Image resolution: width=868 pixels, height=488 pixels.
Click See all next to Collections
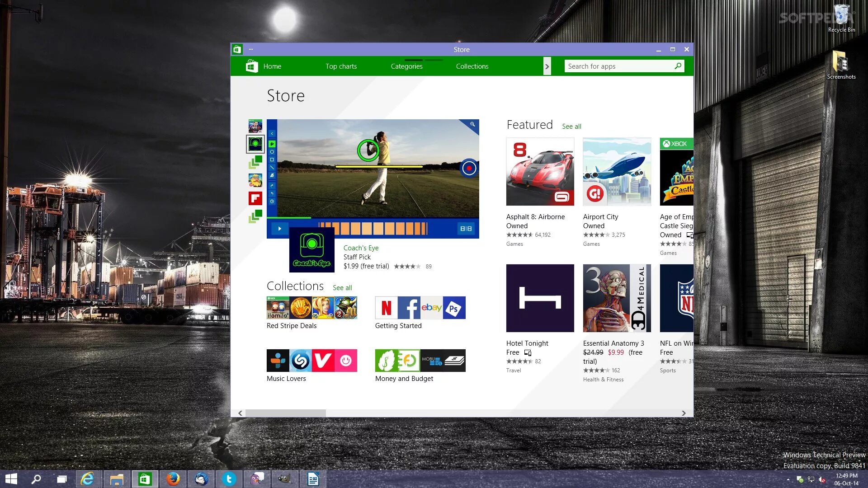pos(342,288)
